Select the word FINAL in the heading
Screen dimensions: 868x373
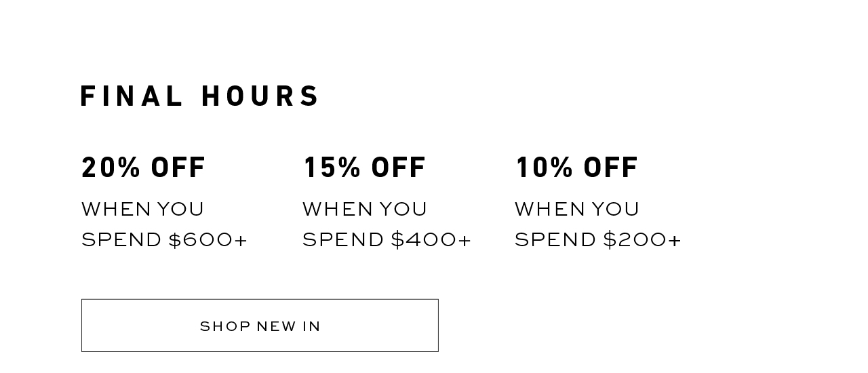point(132,96)
